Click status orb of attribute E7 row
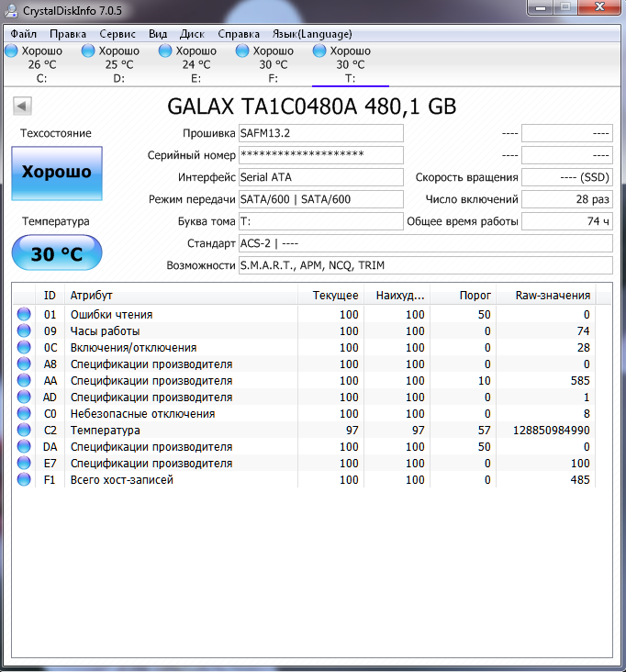The width and height of the screenshot is (626, 672). [24, 463]
